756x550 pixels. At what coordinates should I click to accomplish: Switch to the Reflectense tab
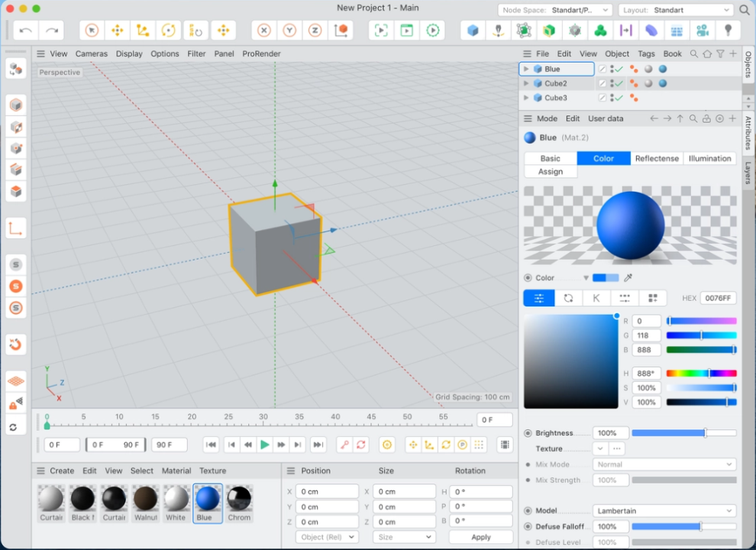657,158
